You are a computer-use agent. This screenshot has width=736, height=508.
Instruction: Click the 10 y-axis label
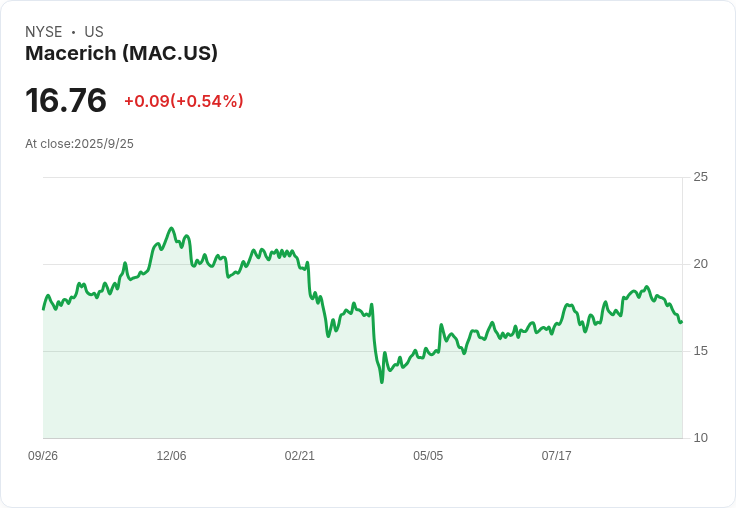tap(701, 438)
